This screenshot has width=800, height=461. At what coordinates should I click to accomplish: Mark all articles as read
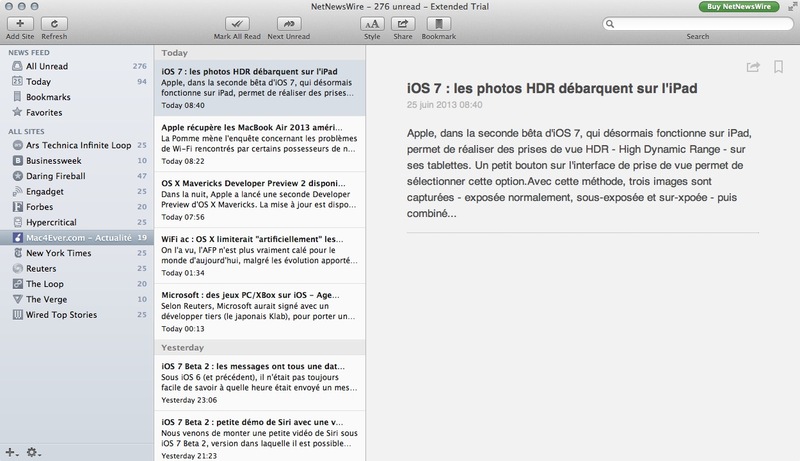click(237, 23)
